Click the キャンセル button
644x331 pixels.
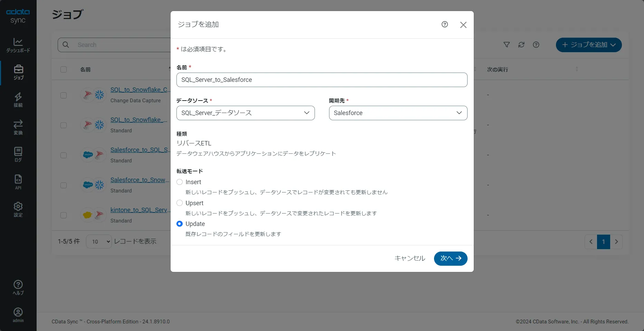point(409,258)
